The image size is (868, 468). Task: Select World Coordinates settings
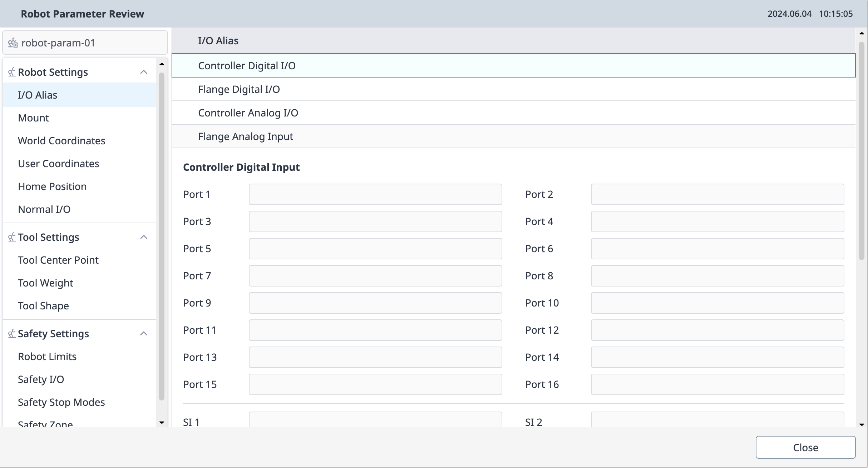pos(61,141)
